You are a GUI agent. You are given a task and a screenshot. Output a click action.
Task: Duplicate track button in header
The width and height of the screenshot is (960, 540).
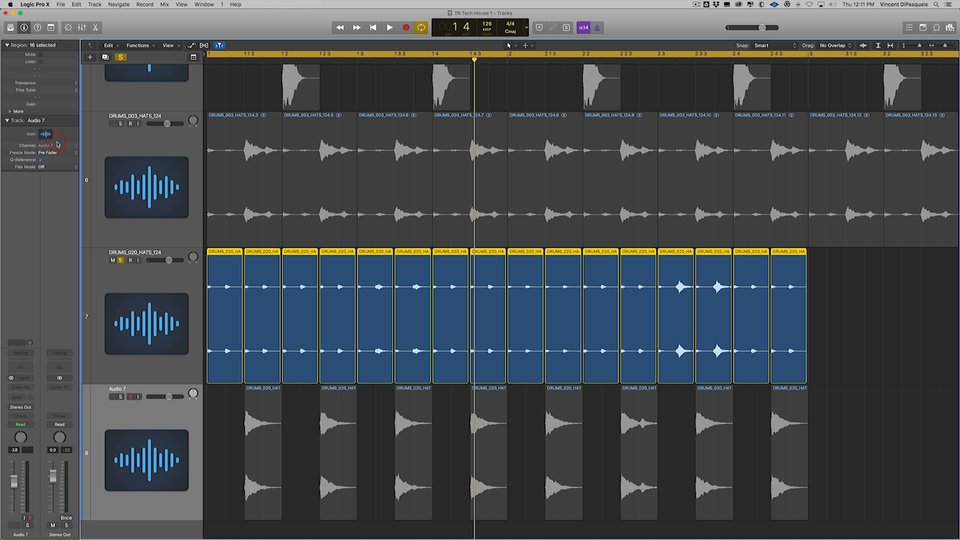105,57
